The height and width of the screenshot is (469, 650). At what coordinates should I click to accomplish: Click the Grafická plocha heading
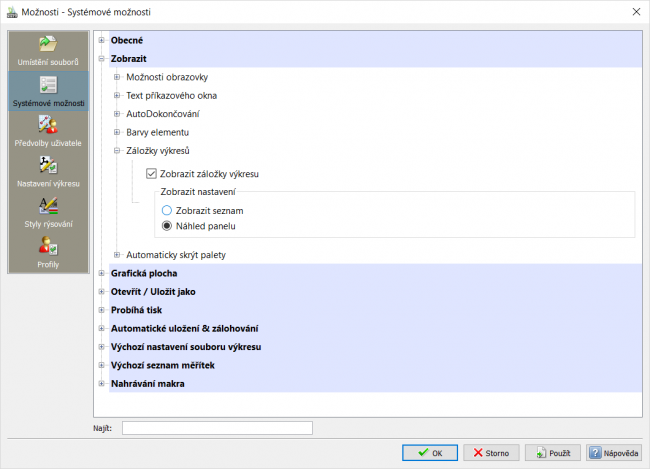(x=144, y=273)
